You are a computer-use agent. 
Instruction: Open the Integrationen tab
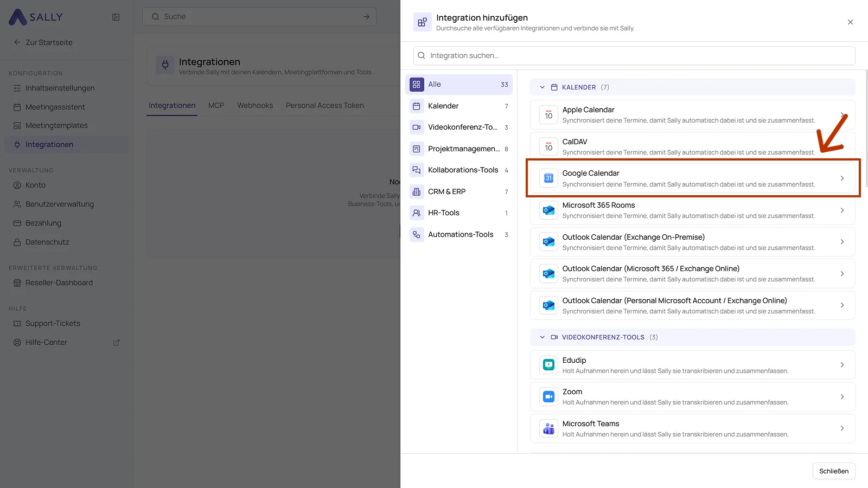click(x=172, y=105)
